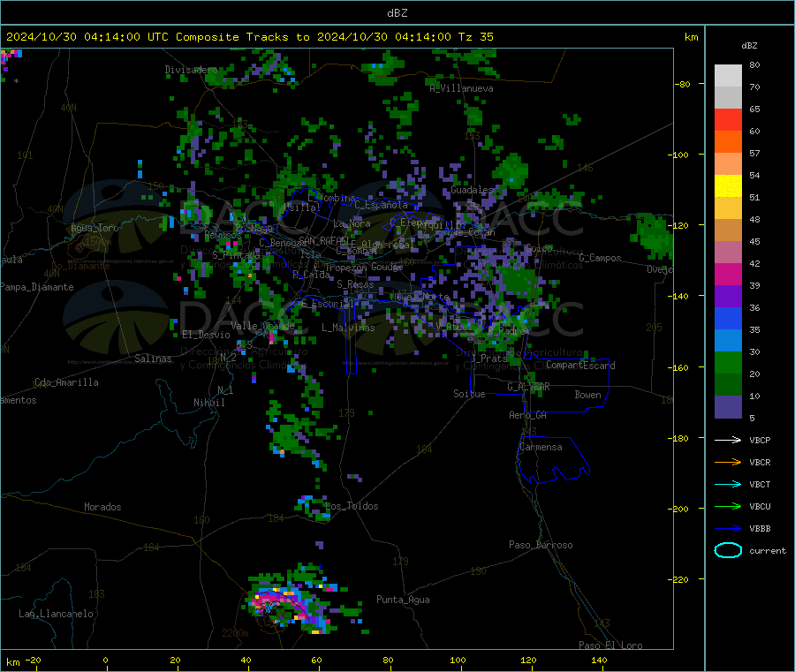Click the white VBCP arrow legend icon
The height and width of the screenshot is (672, 795).
[728, 440]
